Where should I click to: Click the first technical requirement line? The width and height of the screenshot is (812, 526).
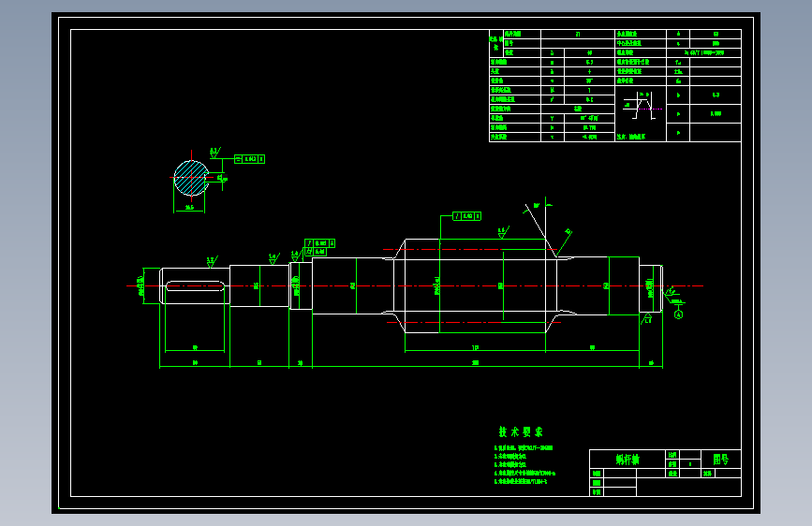click(524, 447)
